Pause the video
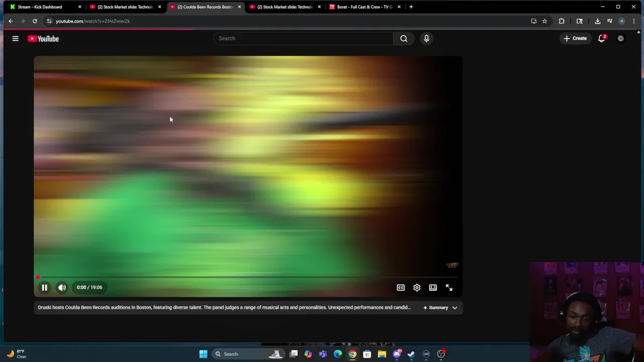This screenshot has width=644, height=362. coord(44,288)
